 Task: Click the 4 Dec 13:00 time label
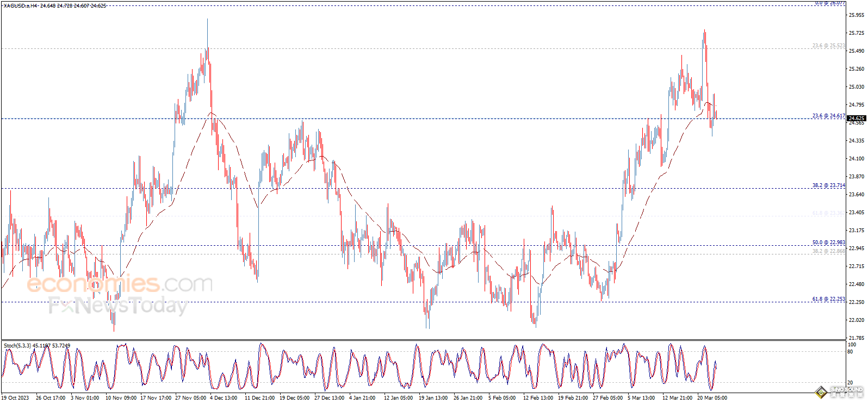point(224,397)
